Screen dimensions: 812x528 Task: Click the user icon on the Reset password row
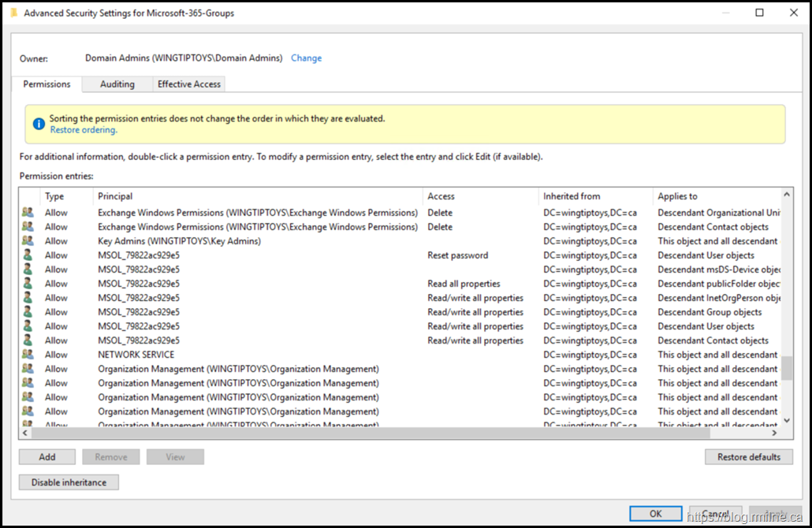[28, 255]
